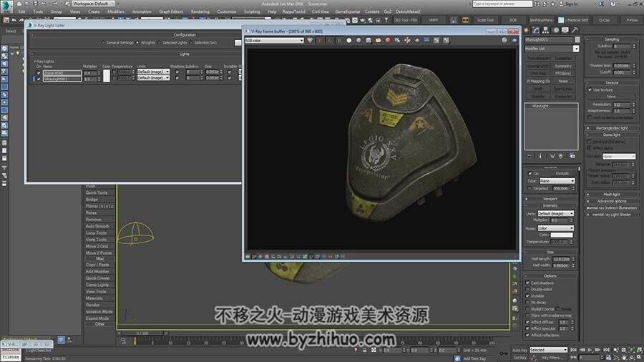Go to end of animation
This screenshot has height=362, width=644.
(606, 350)
